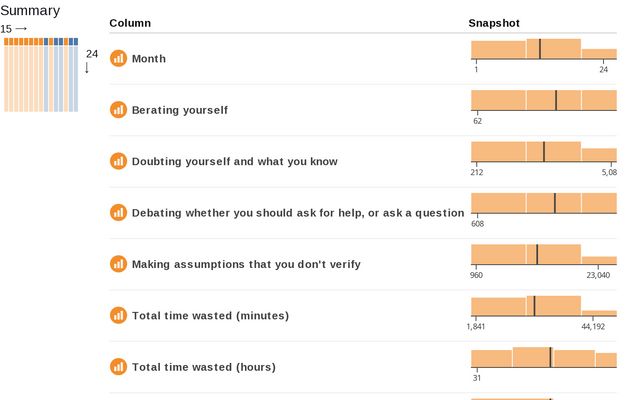
Task: Click the Column header label
Action: [x=130, y=23]
